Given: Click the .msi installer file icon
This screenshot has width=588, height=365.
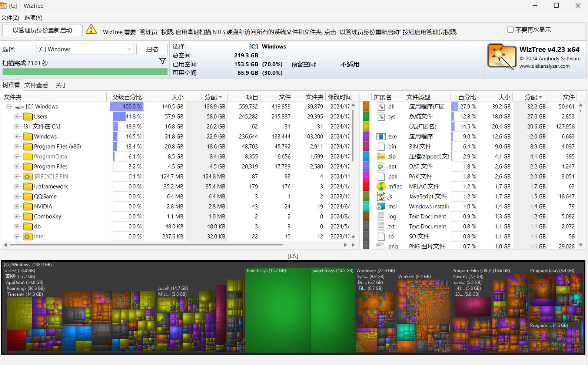Looking at the screenshot, I should (381, 207).
